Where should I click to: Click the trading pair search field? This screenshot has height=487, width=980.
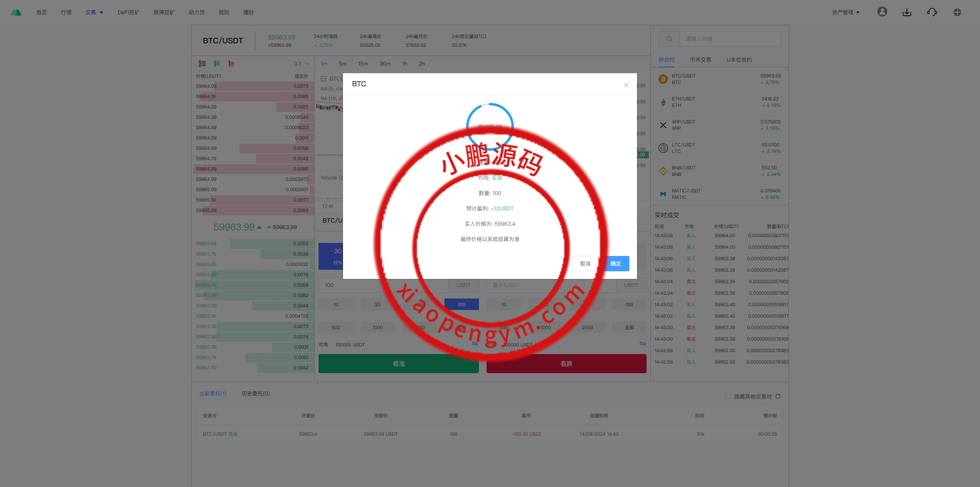(729, 39)
